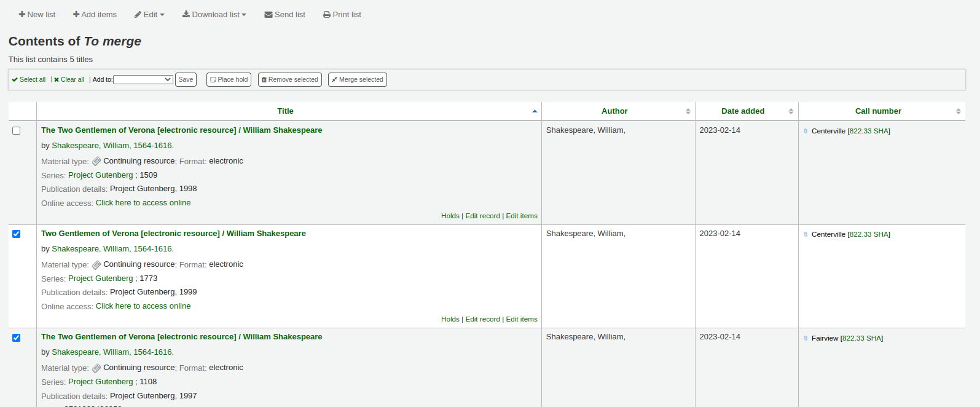The height and width of the screenshot is (407, 980).
Task: Open the Edit dropdown menu
Action: pyautogui.click(x=149, y=15)
